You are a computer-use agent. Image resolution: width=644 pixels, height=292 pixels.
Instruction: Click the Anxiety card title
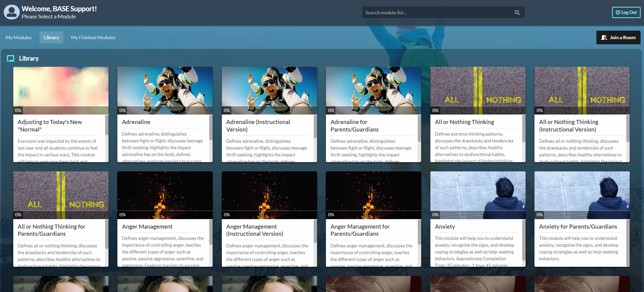[x=445, y=227]
